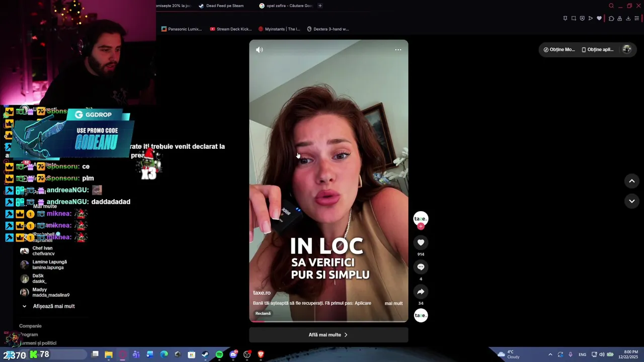Click the browser search tabs magnifier icon
644x362 pixels.
click(611, 6)
